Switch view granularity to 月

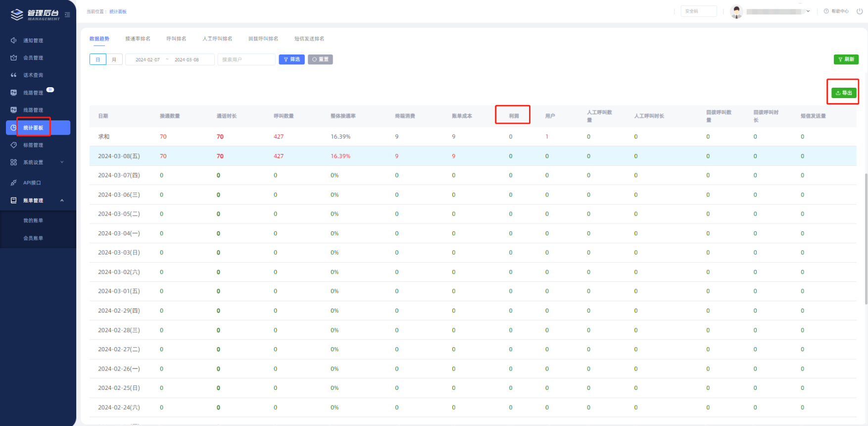tap(114, 59)
